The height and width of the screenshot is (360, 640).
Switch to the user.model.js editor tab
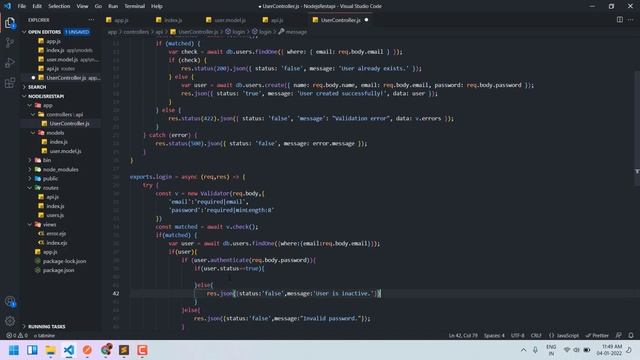pyautogui.click(x=230, y=20)
